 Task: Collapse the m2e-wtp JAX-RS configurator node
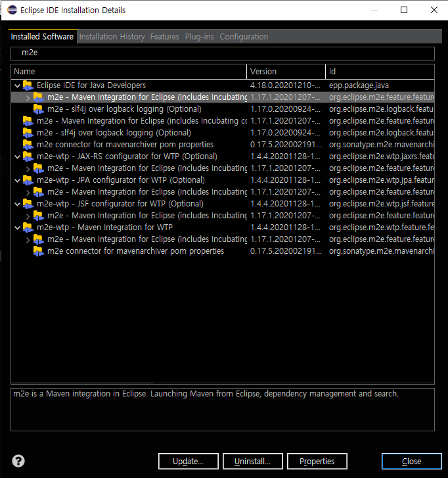pyautogui.click(x=17, y=157)
